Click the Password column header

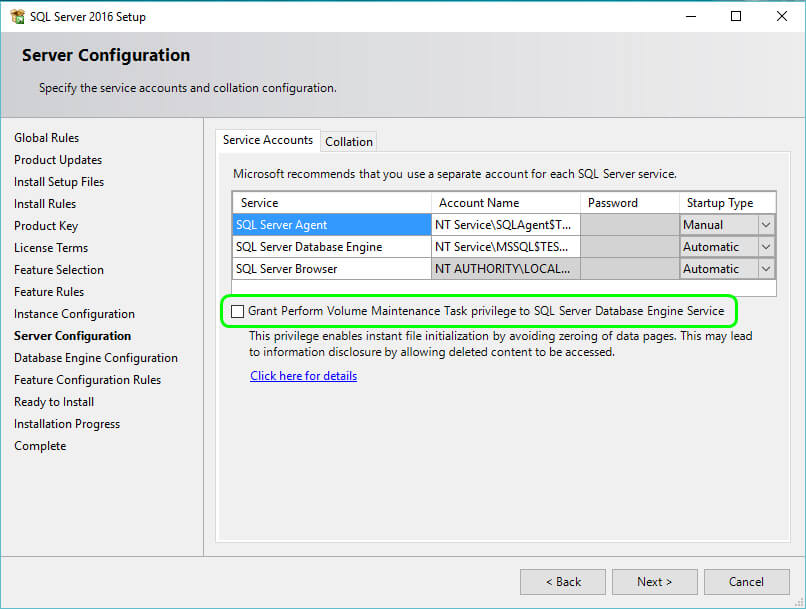(630, 203)
